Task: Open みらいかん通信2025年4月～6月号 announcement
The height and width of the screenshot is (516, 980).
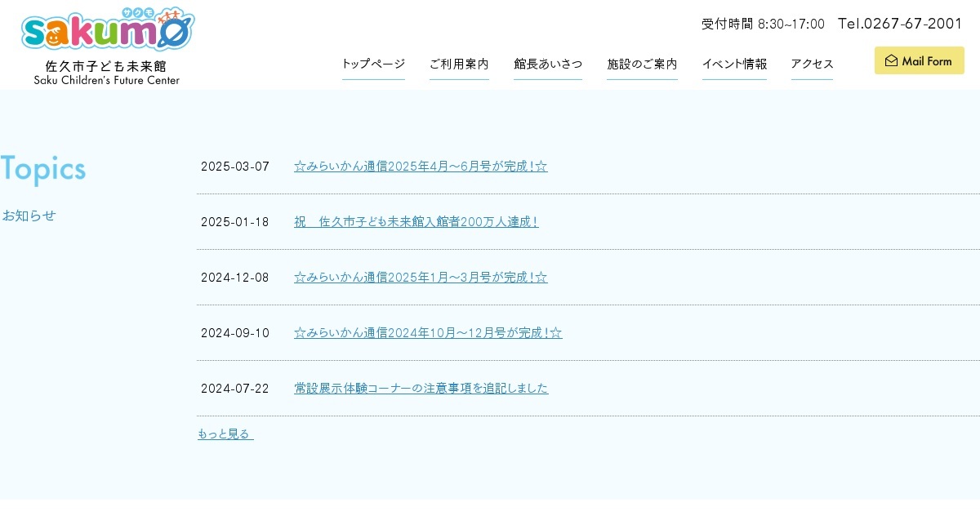Action: 421,167
